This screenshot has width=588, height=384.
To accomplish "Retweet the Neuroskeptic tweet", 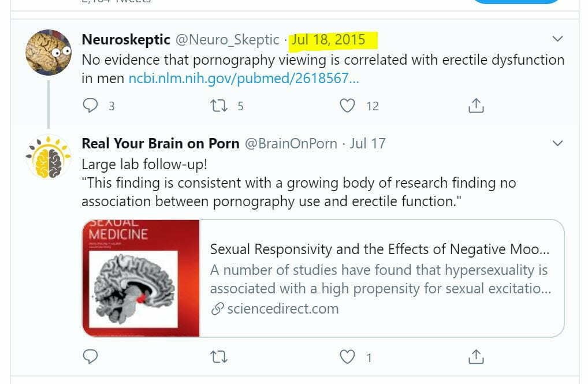I will [219, 106].
